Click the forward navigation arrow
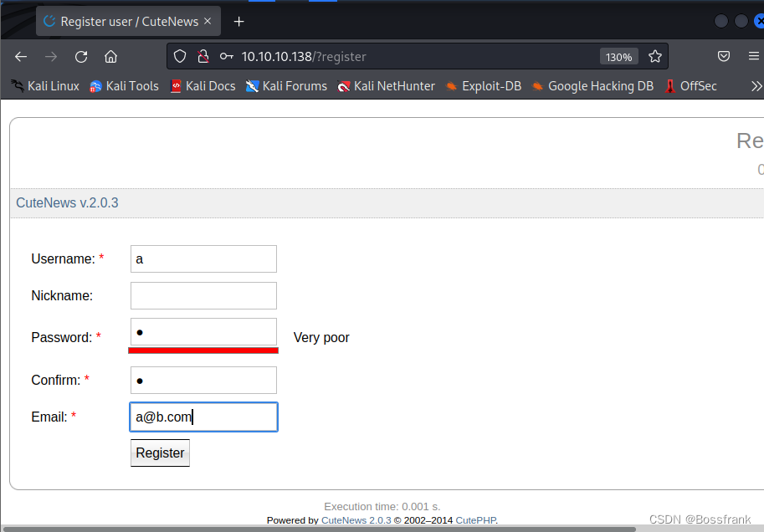Image resolution: width=764 pixels, height=532 pixels. (51, 57)
